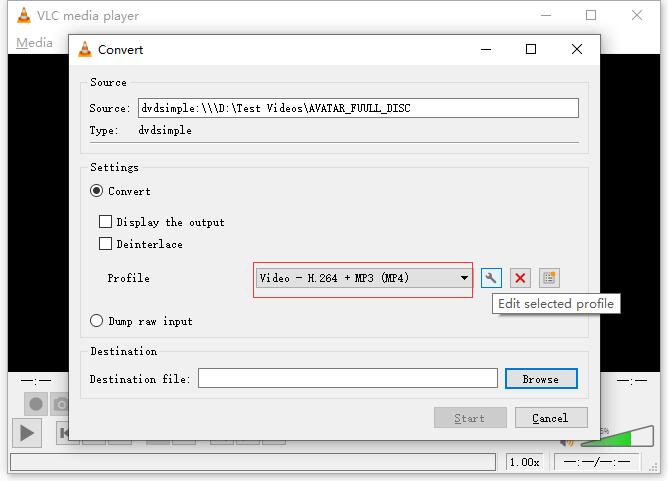This screenshot has height=481, width=668.
Task: Click the VLC media player title icon
Action: [x=24, y=15]
